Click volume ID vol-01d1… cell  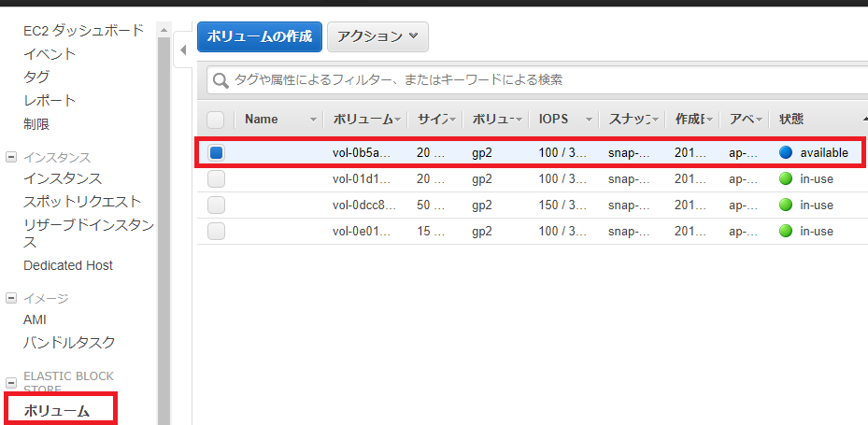[362, 179]
